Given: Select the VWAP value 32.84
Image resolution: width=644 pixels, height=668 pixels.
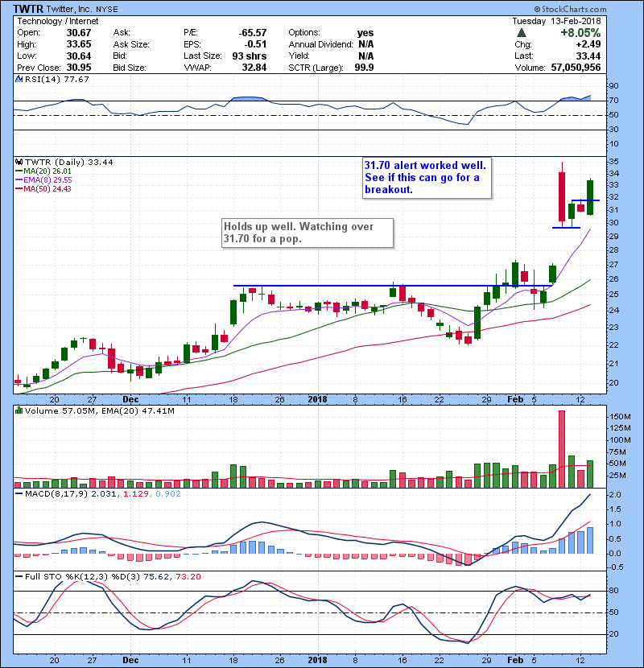Looking at the screenshot, I should [x=254, y=68].
